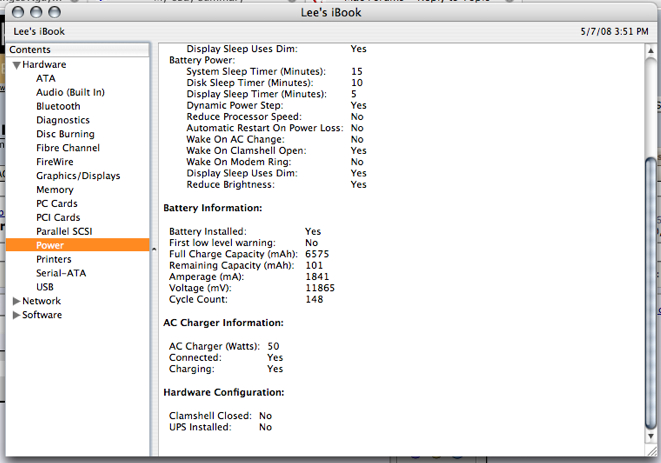Select PC Cards entry
This screenshot has width=661, height=463.
click(56, 204)
